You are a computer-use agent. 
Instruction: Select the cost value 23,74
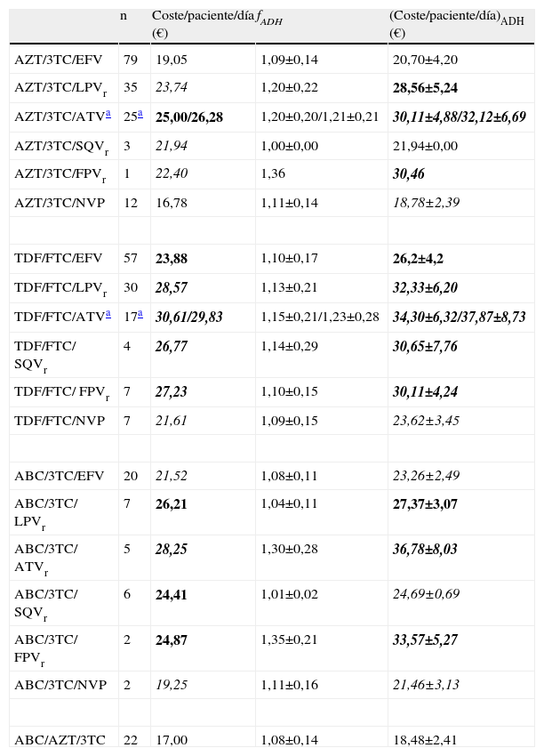pyautogui.click(x=174, y=89)
